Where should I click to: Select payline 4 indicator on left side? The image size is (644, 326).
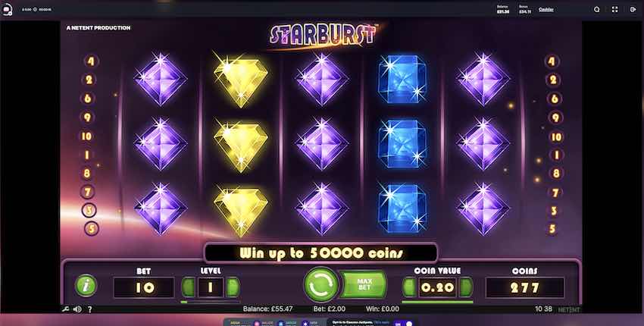click(x=90, y=61)
